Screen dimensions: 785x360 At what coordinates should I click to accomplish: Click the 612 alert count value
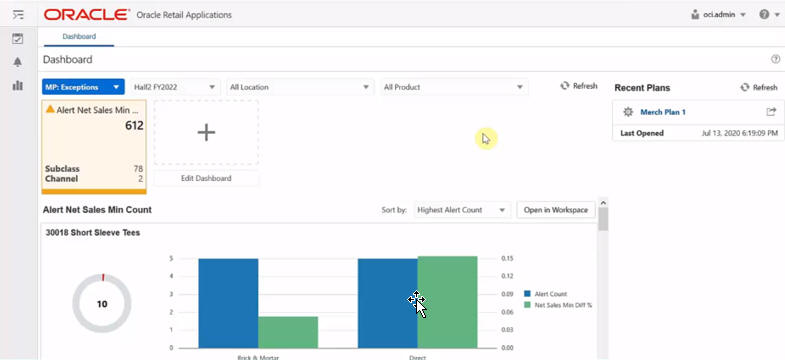coord(134,126)
